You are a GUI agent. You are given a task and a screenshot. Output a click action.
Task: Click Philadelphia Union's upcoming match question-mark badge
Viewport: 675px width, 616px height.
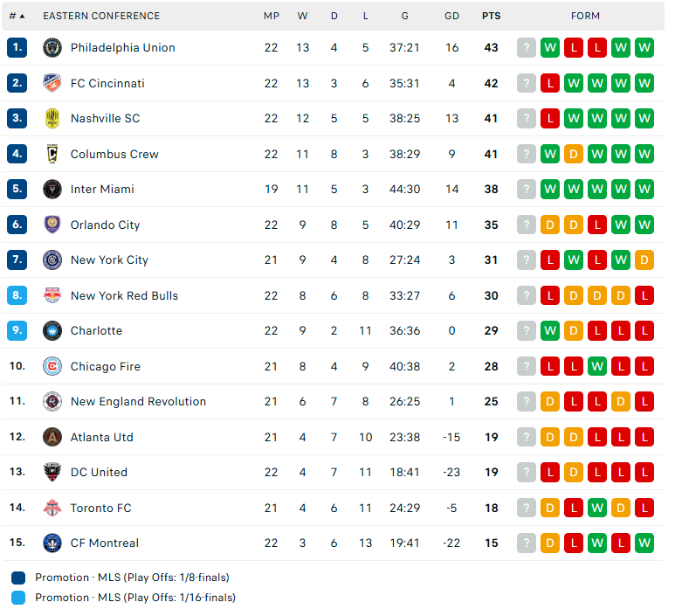pyautogui.click(x=526, y=47)
